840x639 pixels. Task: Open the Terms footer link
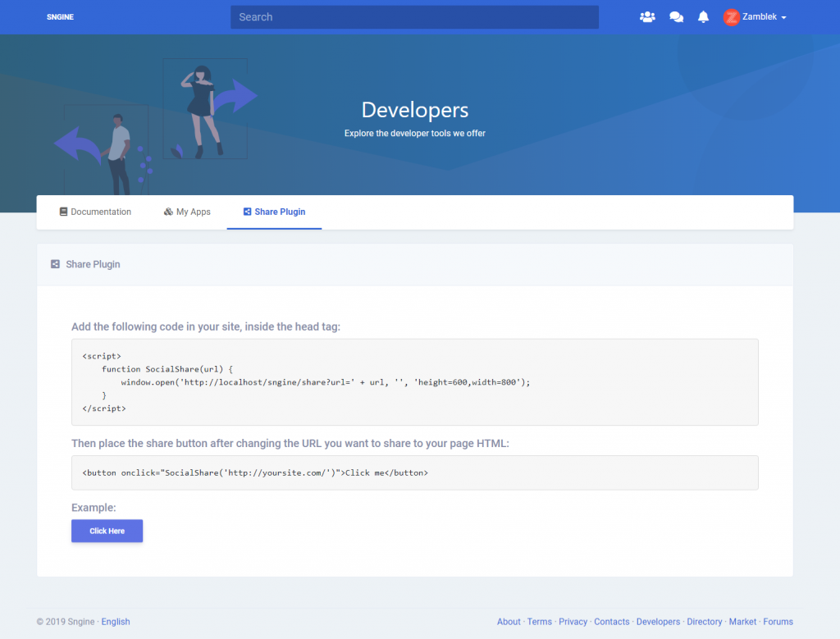coord(540,622)
